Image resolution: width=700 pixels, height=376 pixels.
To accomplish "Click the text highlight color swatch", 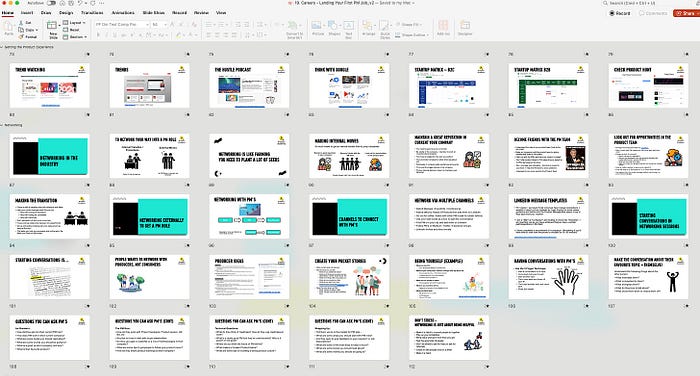I will (178, 35).
